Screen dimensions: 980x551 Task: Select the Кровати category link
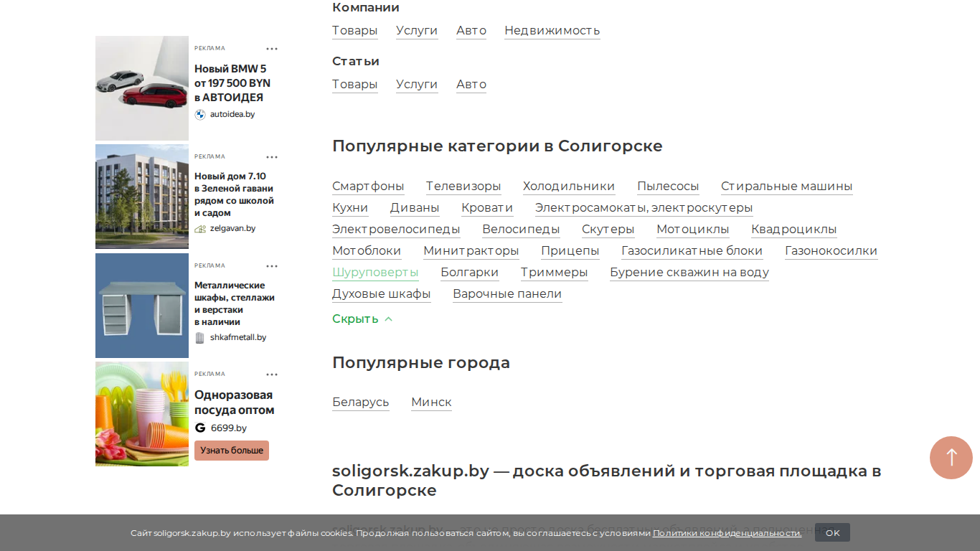click(487, 207)
